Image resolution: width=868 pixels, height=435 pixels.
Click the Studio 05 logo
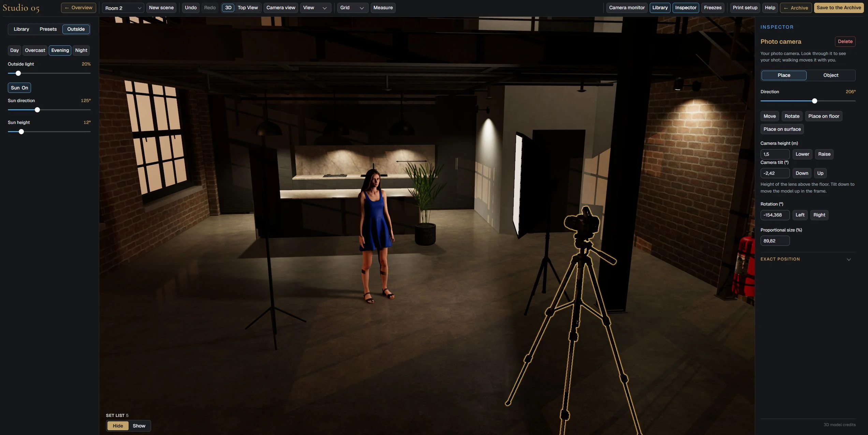pyautogui.click(x=21, y=8)
